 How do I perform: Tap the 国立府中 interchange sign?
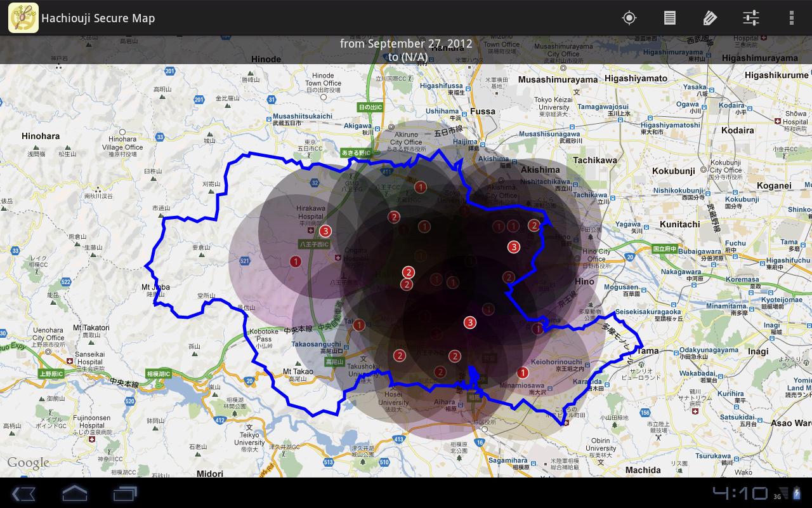(665, 249)
